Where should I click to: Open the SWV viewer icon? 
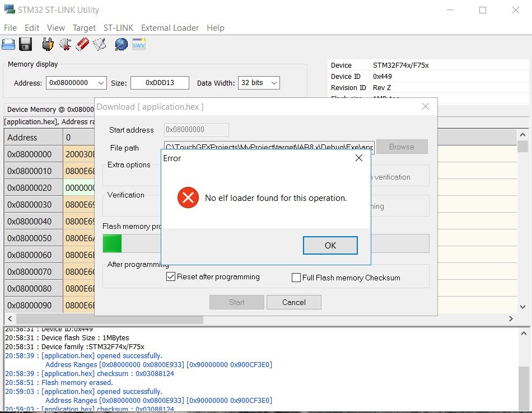139,44
